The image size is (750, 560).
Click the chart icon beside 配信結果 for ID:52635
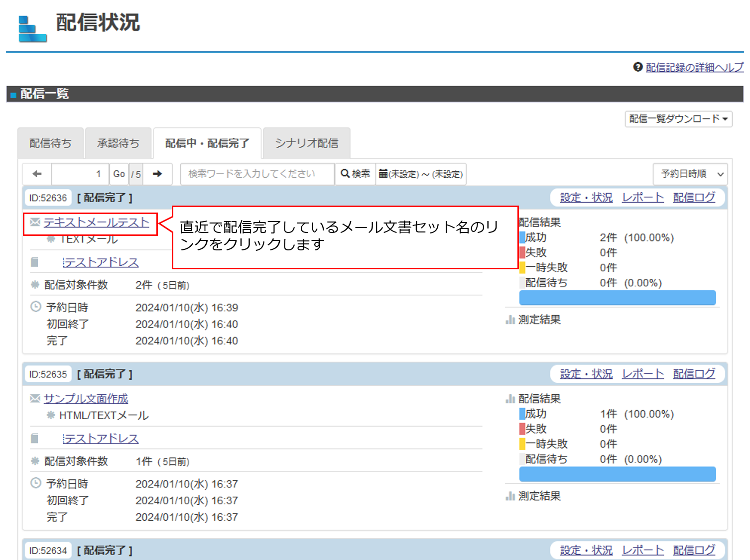509,399
